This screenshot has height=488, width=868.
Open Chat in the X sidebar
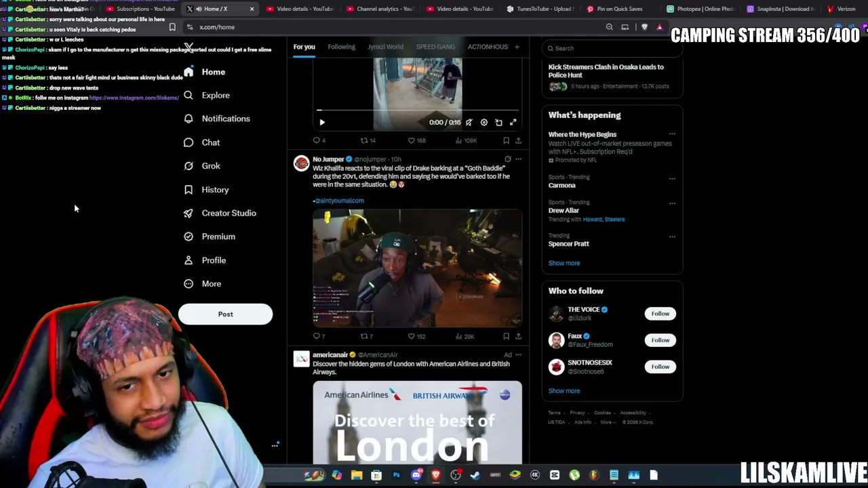pyautogui.click(x=202, y=142)
